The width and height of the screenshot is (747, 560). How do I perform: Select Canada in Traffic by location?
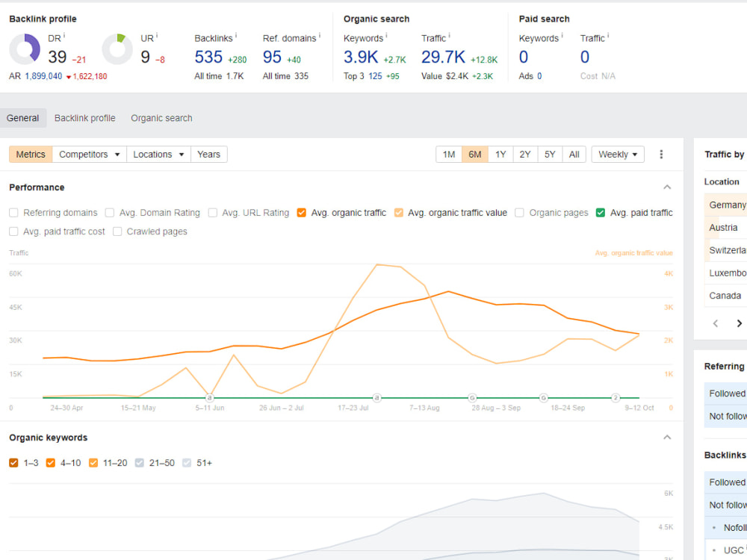(725, 296)
